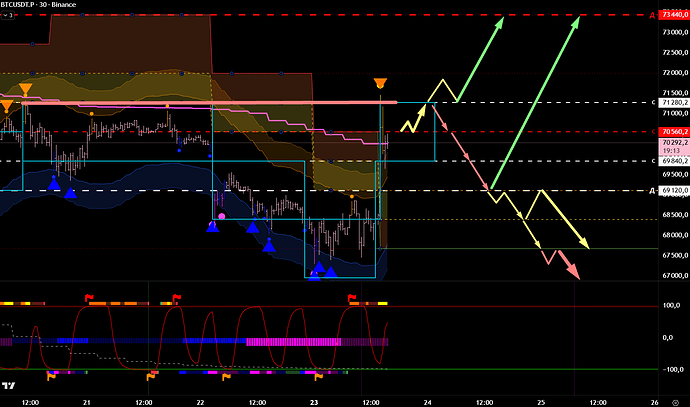Click the red flag marker atop oscillator

tap(177, 297)
